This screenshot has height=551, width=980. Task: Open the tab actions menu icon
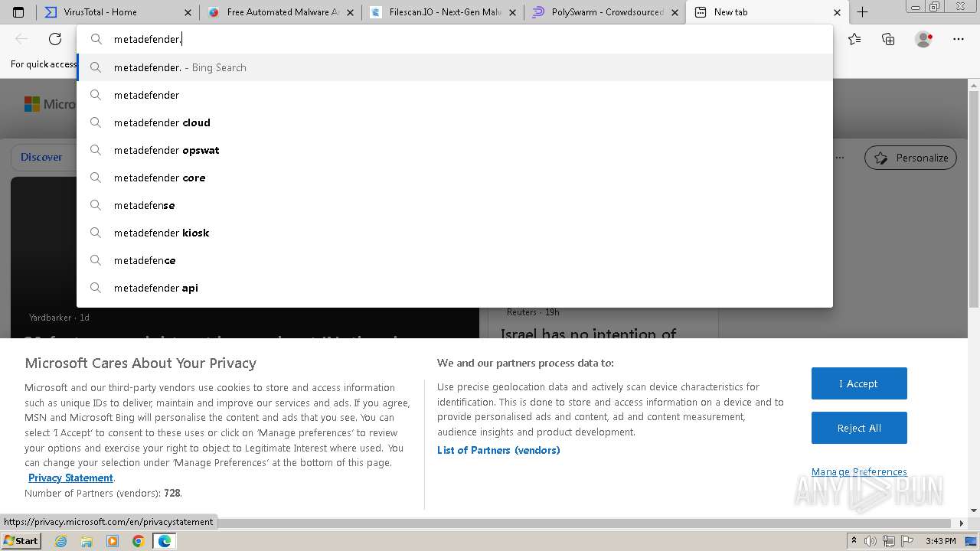click(18, 12)
